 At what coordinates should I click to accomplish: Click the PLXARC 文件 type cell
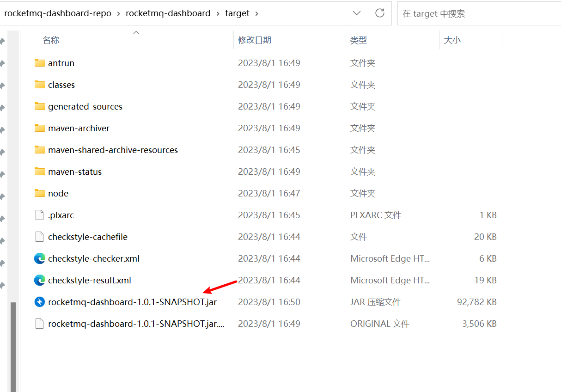[376, 215]
